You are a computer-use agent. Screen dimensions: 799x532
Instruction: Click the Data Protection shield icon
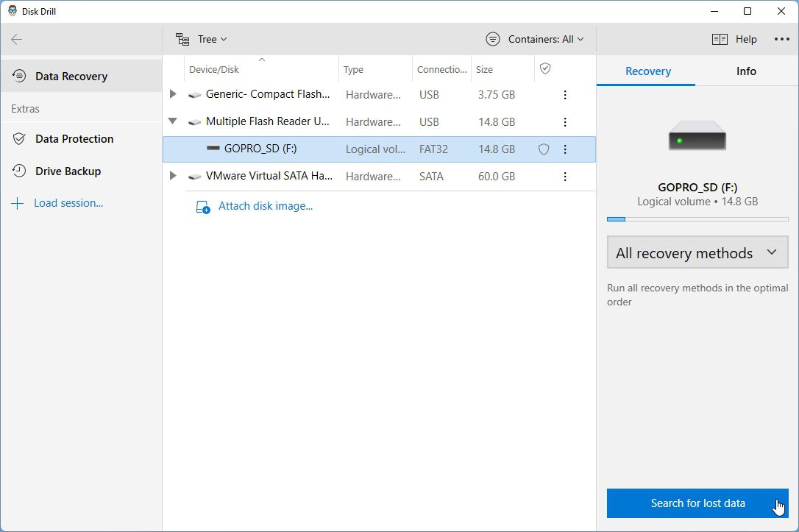[x=19, y=138]
